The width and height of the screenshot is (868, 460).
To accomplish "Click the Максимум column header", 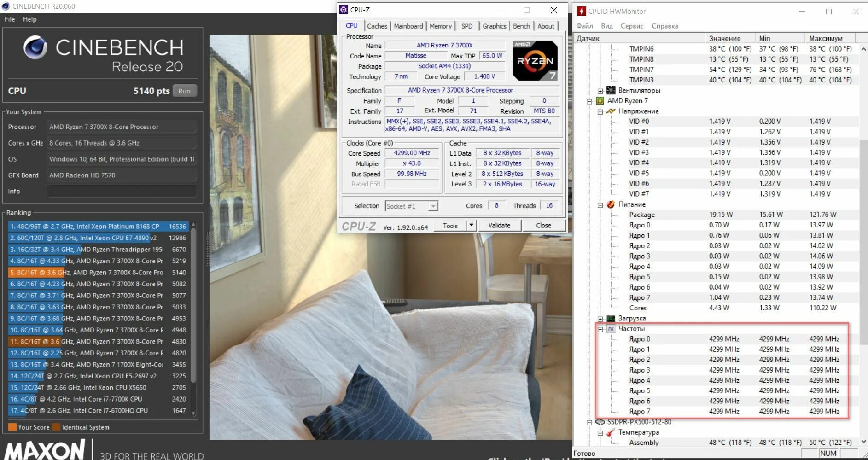I will pyautogui.click(x=830, y=38).
